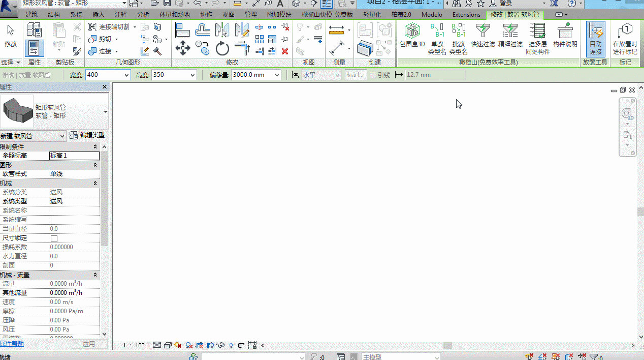Screen dimensions: 644x360
Task: Select the Rotate tool icon in the Modify panel
Action: (x=222, y=48)
